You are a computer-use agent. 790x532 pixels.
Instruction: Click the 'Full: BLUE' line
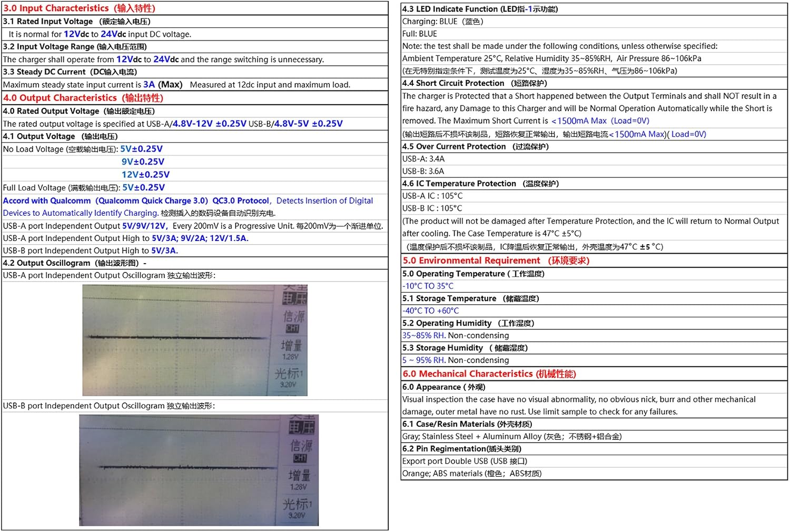click(420, 34)
